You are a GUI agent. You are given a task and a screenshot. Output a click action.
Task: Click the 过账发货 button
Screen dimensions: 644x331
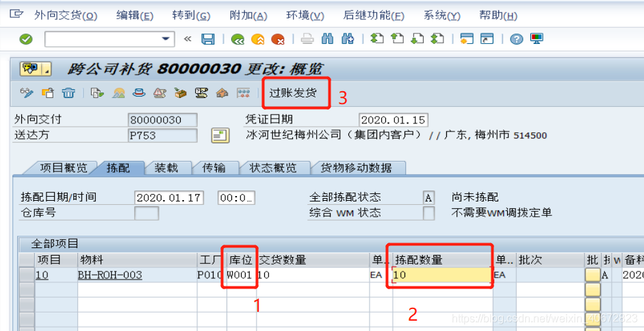point(293,93)
